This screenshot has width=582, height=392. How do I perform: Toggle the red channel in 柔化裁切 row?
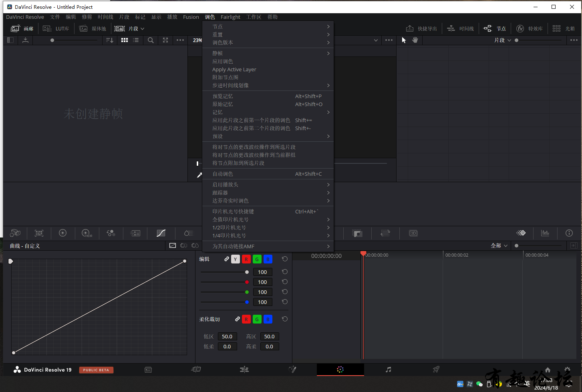click(246, 319)
